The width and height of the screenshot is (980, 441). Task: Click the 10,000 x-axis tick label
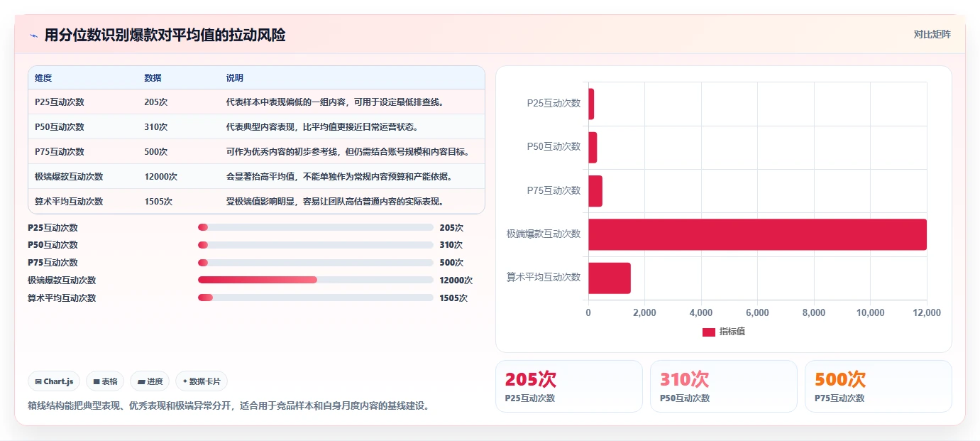point(870,312)
